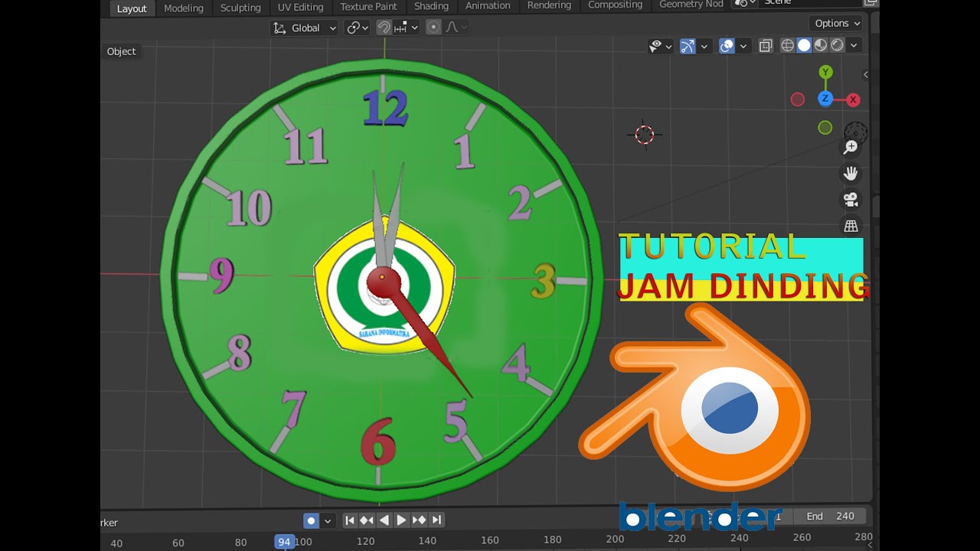Toggle proportional editing circle icon
The height and width of the screenshot is (551, 980).
pyautogui.click(x=433, y=28)
